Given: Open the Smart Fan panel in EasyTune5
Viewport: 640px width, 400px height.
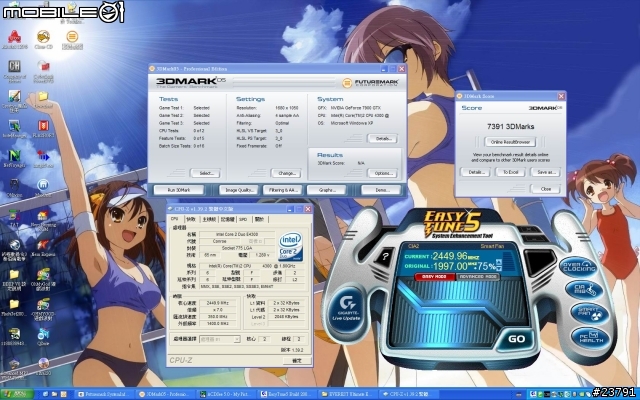Looking at the screenshot, I should (x=589, y=313).
